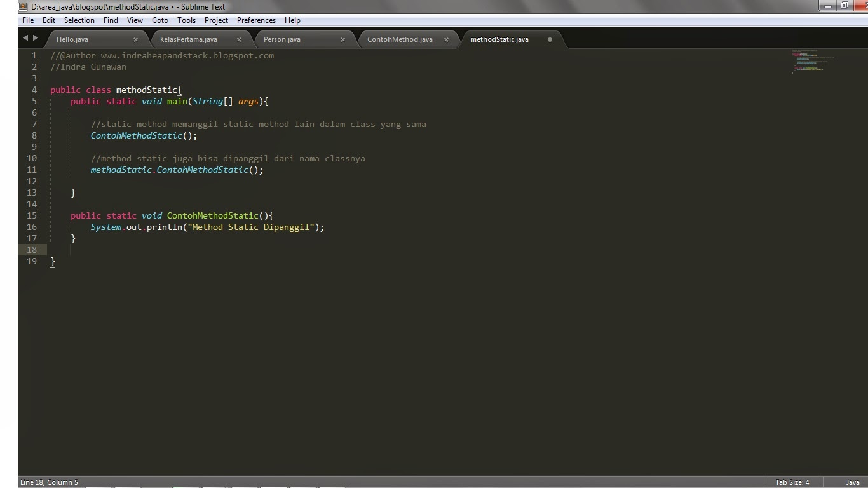Click line number 4 in the gutter

(x=34, y=90)
